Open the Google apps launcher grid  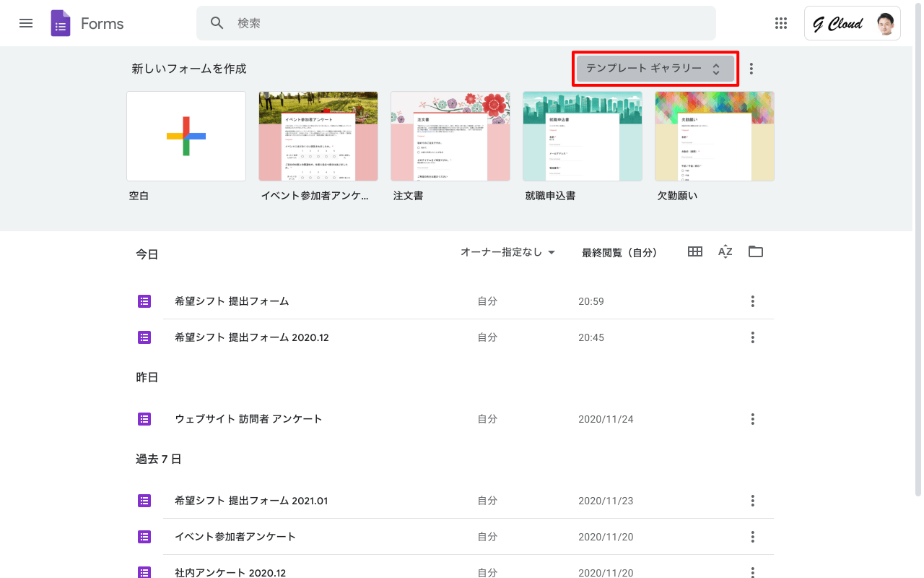tap(780, 23)
